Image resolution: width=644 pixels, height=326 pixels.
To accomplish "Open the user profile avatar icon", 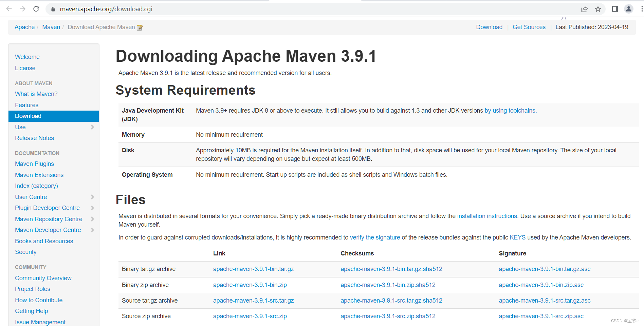I will (x=629, y=9).
